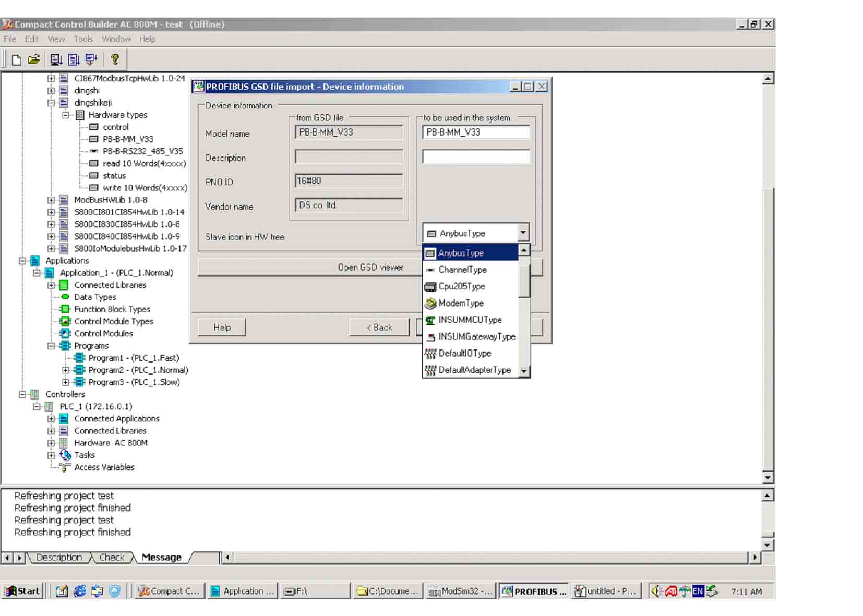
Task: Open the Tools menu
Action: (x=83, y=39)
